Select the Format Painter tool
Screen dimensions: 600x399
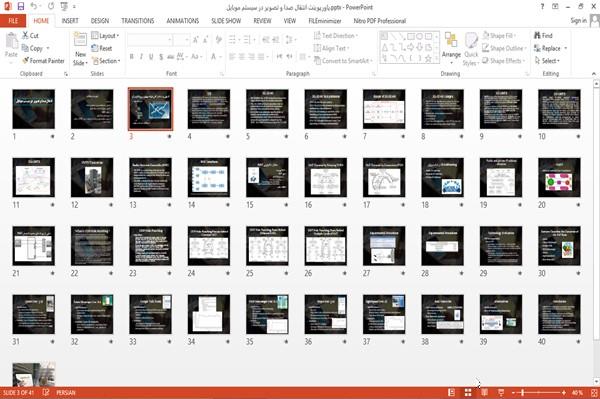coord(43,61)
